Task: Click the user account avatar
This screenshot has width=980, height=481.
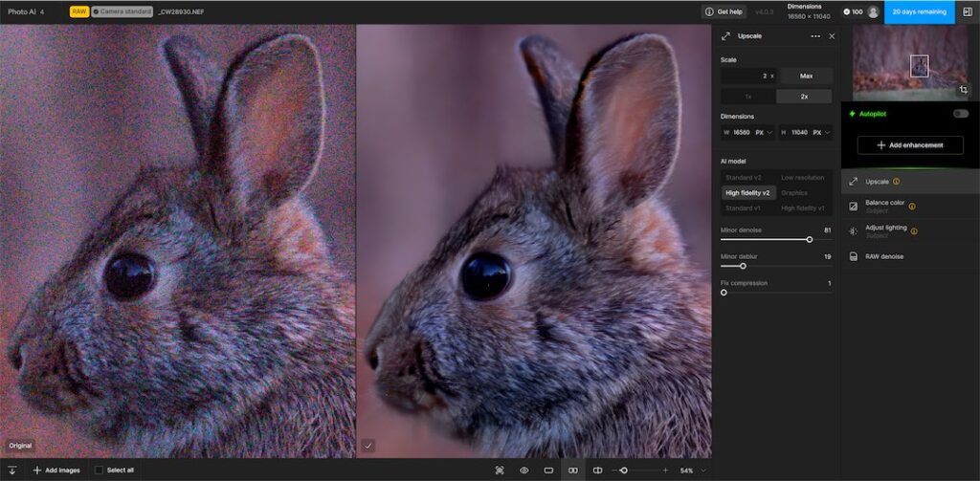Action: pyautogui.click(x=873, y=11)
